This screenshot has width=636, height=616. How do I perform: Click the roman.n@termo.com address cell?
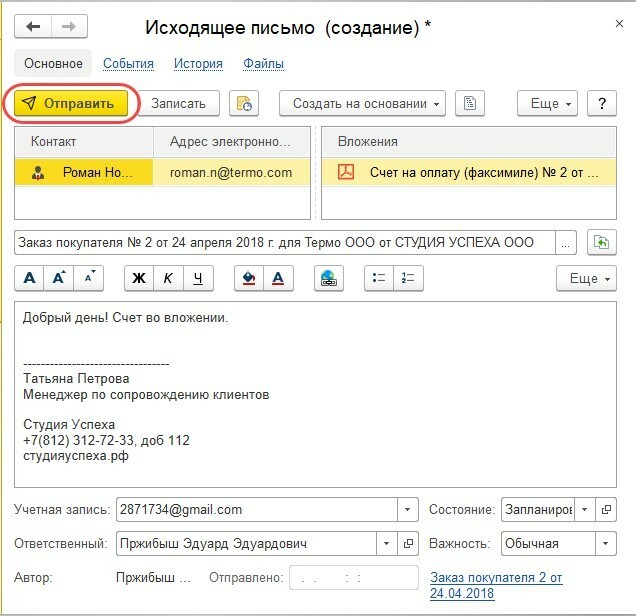231,172
